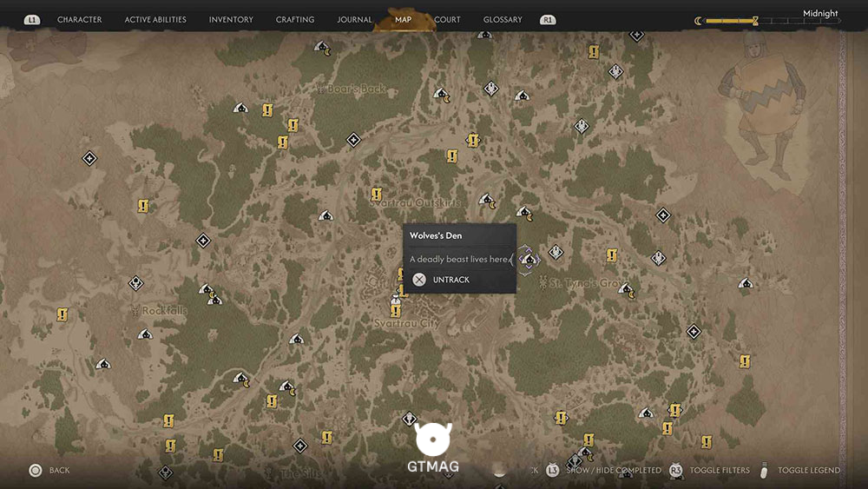This screenshot has width=868, height=489.
Task: Go to the Crafting tab
Action: [294, 19]
